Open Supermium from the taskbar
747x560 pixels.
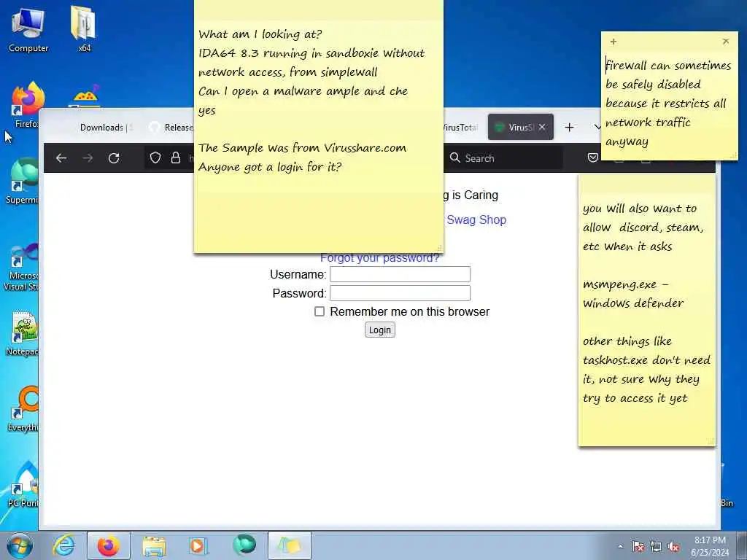(x=244, y=545)
